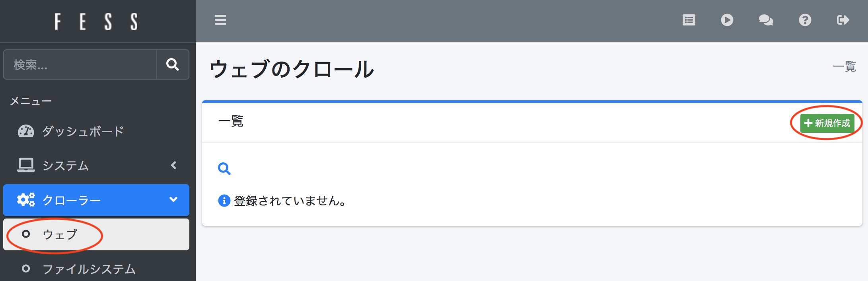The width and height of the screenshot is (868, 281).
Task: Click the play circle icon in the header
Action: (727, 20)
